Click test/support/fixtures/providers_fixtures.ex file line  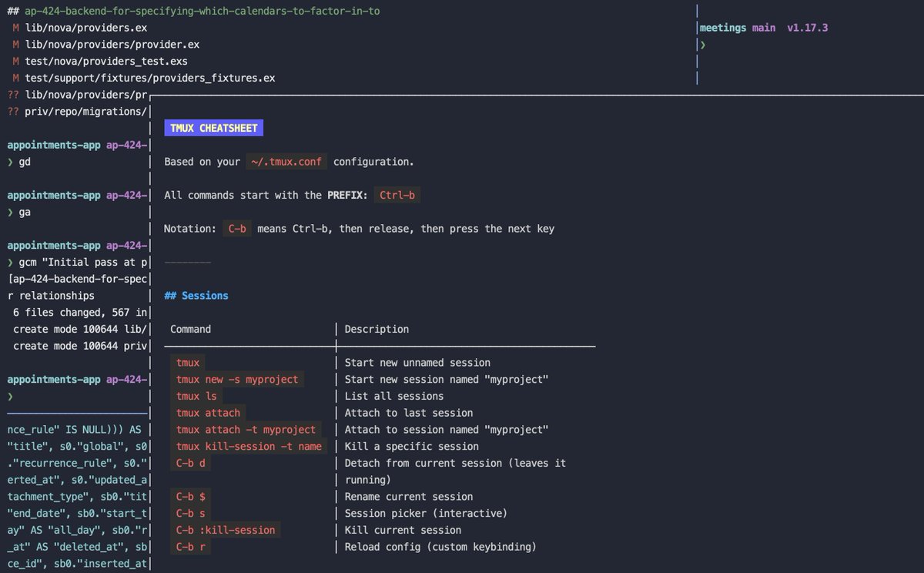144,78
